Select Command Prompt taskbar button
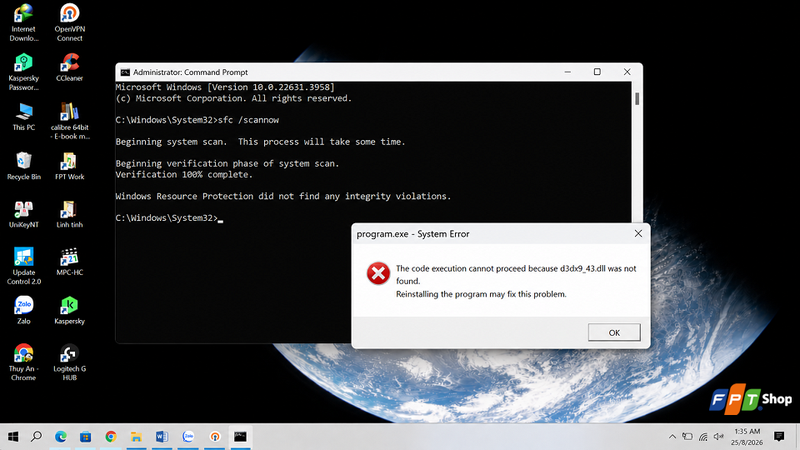Screen dimensions: 800x450 (240, 437)
